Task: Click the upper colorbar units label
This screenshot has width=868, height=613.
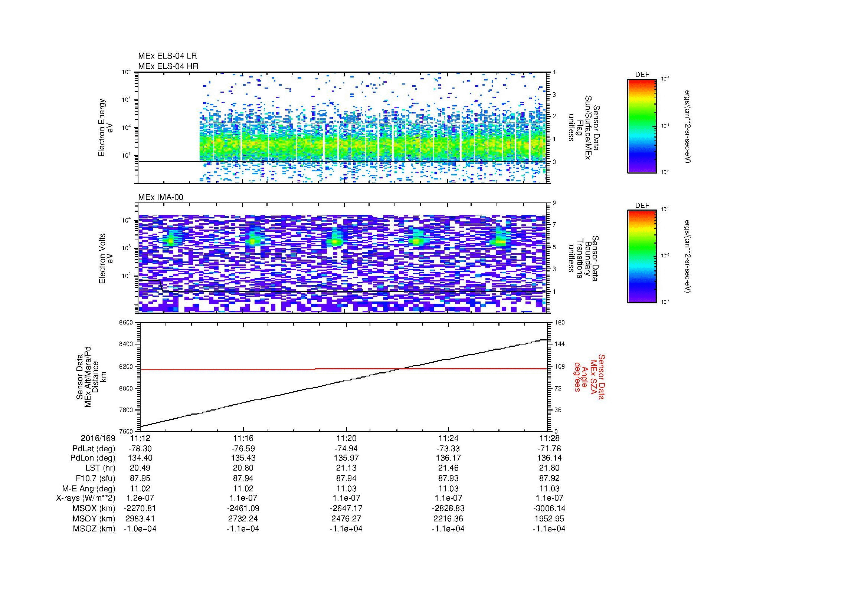Action: (x=688, y=126)
